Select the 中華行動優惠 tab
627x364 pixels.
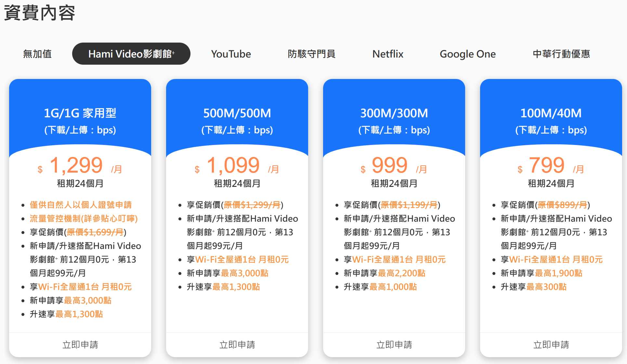coord(561,54)
